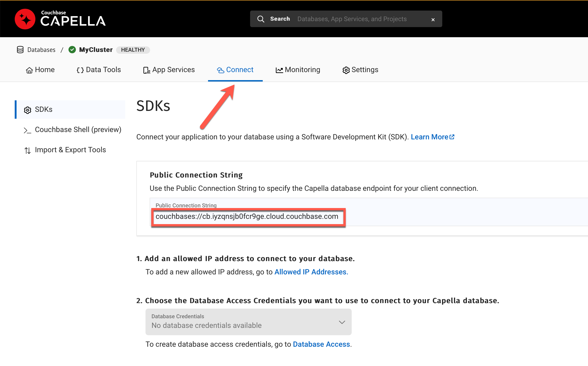The image size is (588, 366).
Task: Follow the Allowed IP Addresses link
Action: pyautogui.click(x=311, y=272)
